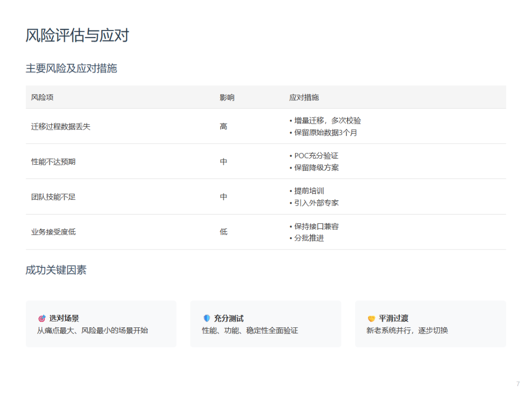Click the heading 成功关键因素
This screenshot has height=394, width=532.
coord(56,270)
